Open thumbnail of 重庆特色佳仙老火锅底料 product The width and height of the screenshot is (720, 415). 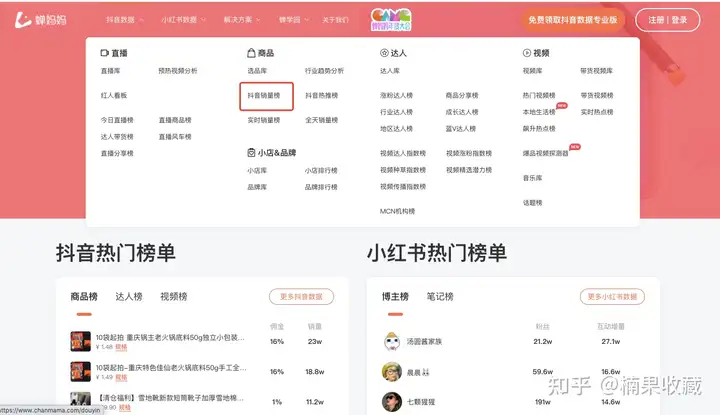[x=80, y=371]
